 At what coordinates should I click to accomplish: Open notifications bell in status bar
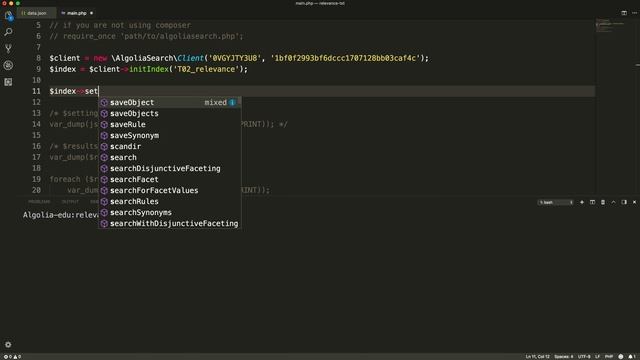[632, 357]
